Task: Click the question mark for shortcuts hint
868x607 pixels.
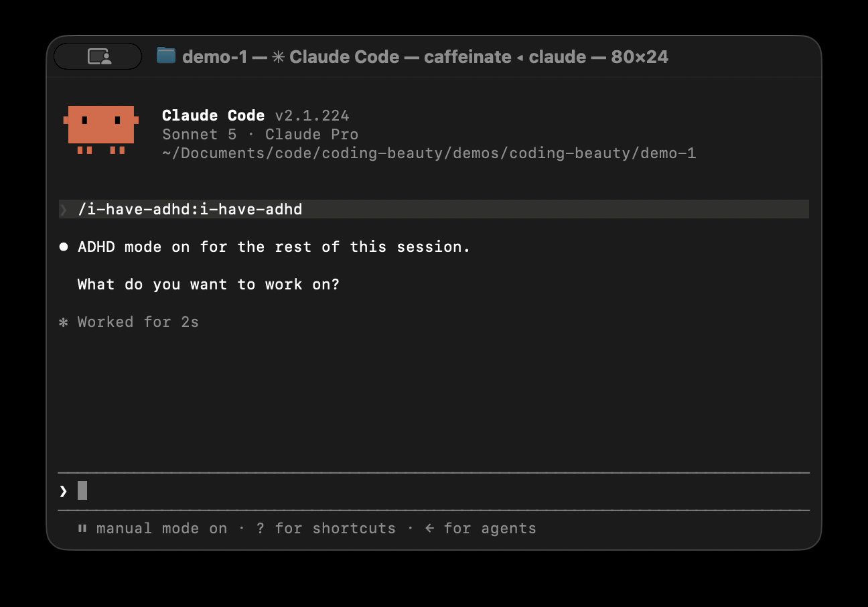Action: (261, 528)
